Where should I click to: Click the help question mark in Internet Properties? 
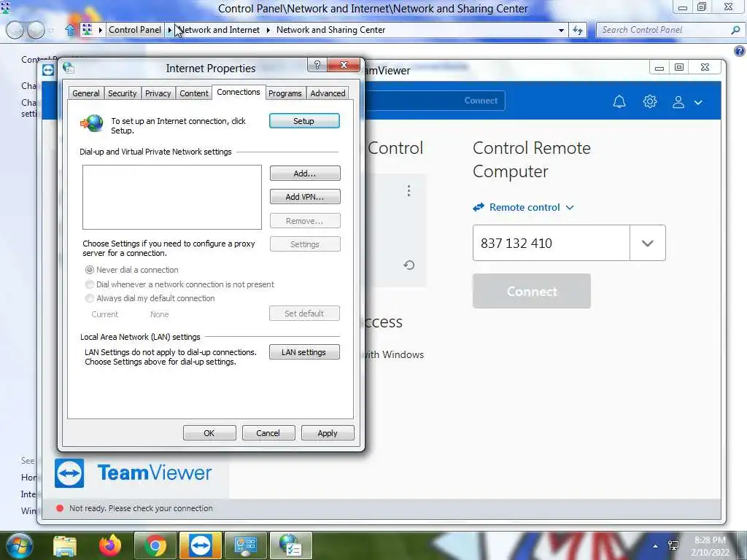(317, 65)
